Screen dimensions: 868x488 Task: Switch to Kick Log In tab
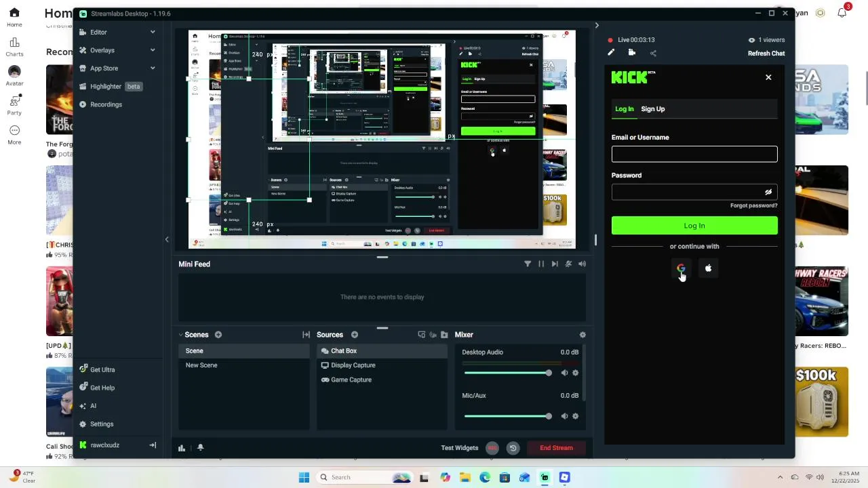coord(624,109)
